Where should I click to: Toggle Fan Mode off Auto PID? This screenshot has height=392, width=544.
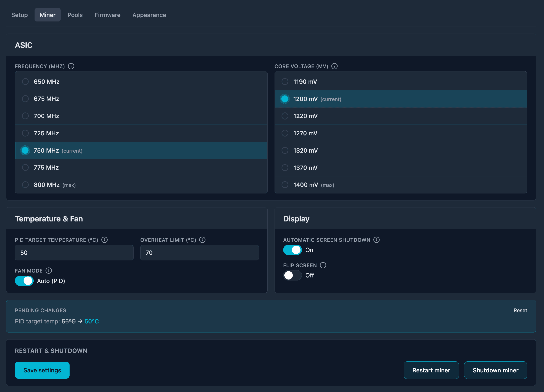coord(24,281)
